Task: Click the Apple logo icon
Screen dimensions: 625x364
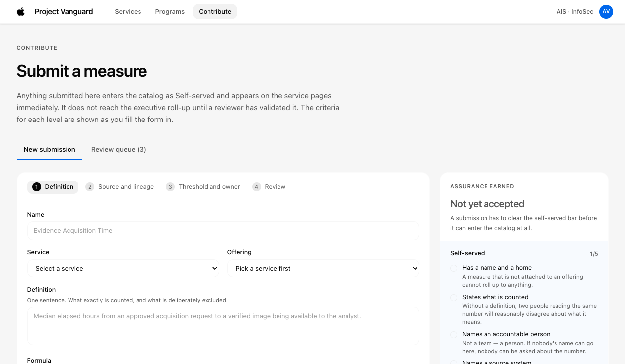Action: pos(21,12)
